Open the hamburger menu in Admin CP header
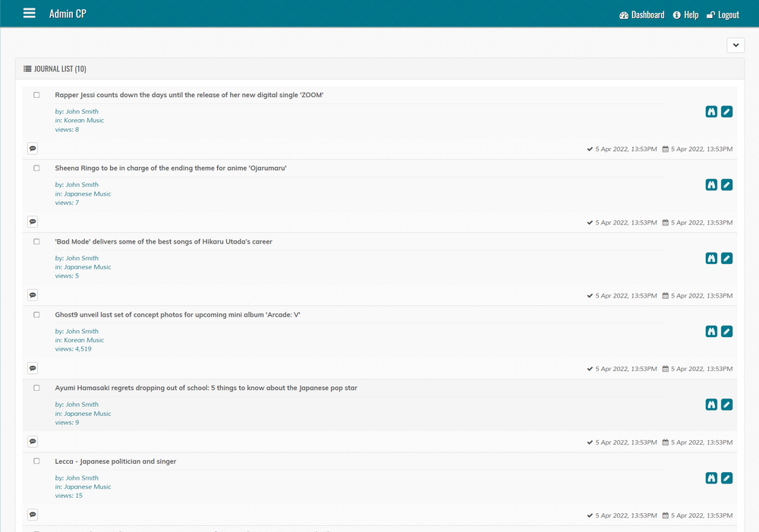This screenshot has width=759, height=532. 30,14
